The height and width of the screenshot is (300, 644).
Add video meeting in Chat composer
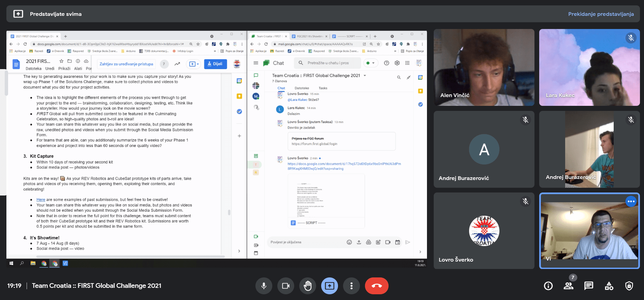coord(388,242)
